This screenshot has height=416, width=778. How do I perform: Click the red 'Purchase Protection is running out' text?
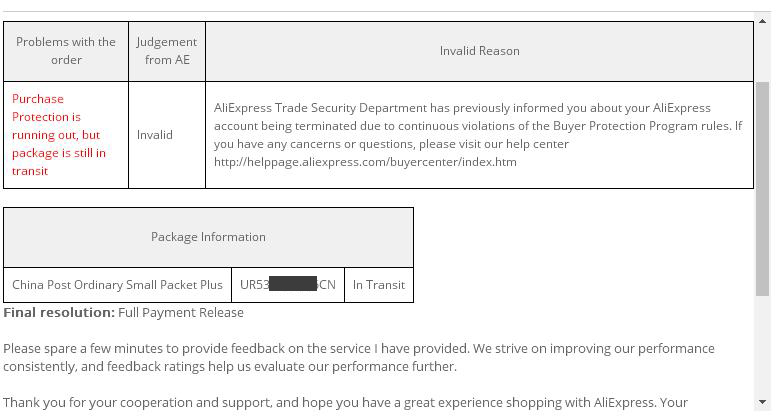(x=59, y=135)
